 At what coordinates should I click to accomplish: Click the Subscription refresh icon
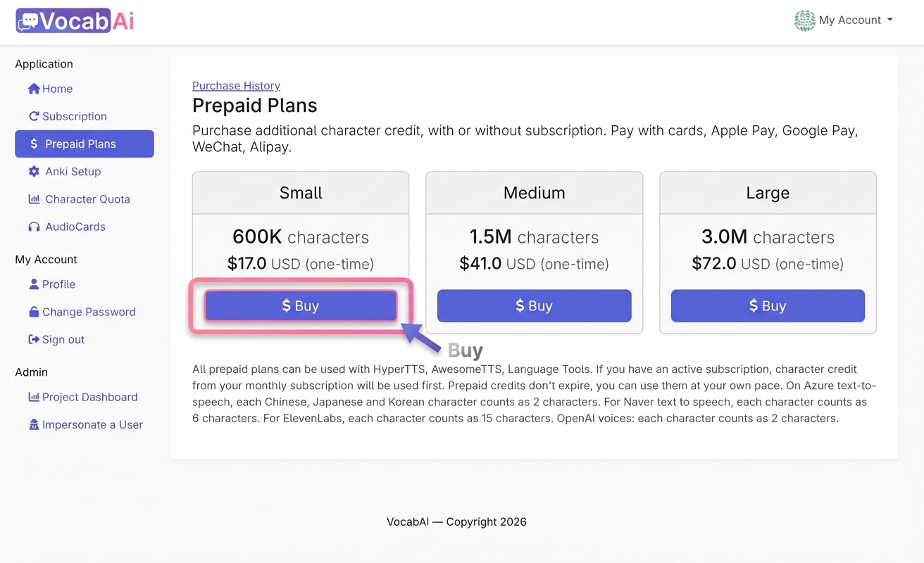(32, 116)
